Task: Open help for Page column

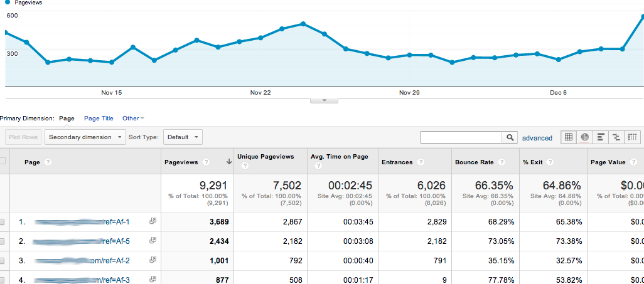Action: click(48, 162)
